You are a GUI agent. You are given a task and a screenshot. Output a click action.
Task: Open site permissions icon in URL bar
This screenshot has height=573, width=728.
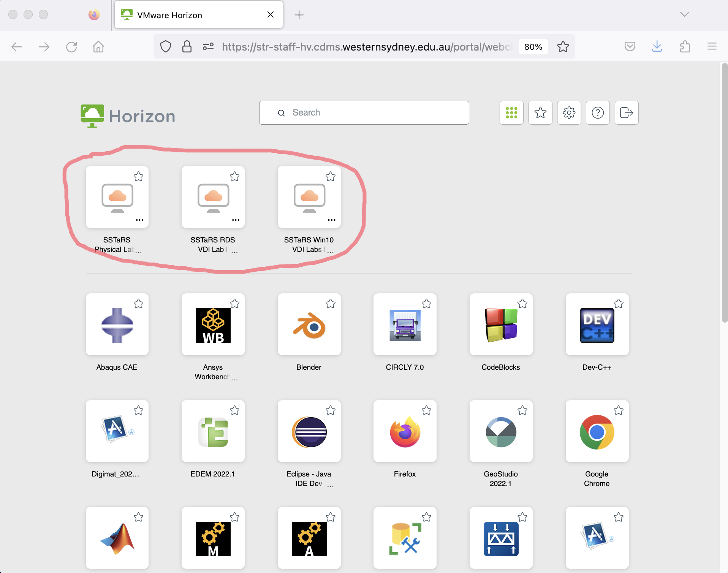pyautogui.click(x=208, y=47)
